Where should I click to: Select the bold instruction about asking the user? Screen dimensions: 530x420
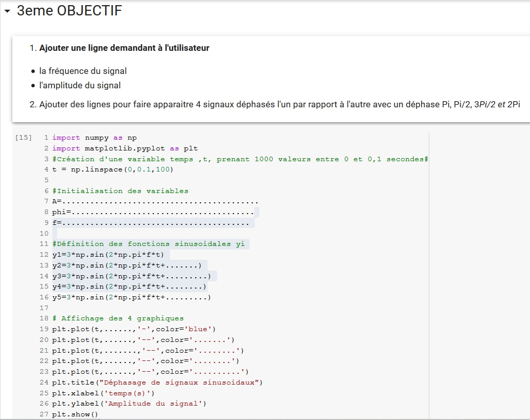[x=124, y=48]
